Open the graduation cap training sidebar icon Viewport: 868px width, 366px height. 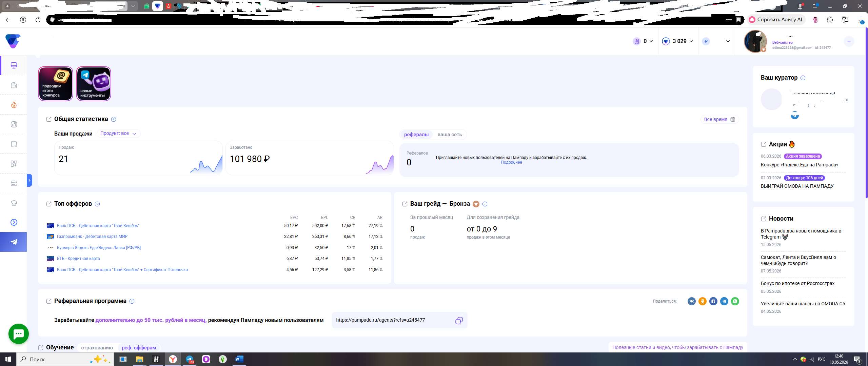click(14, 203)
